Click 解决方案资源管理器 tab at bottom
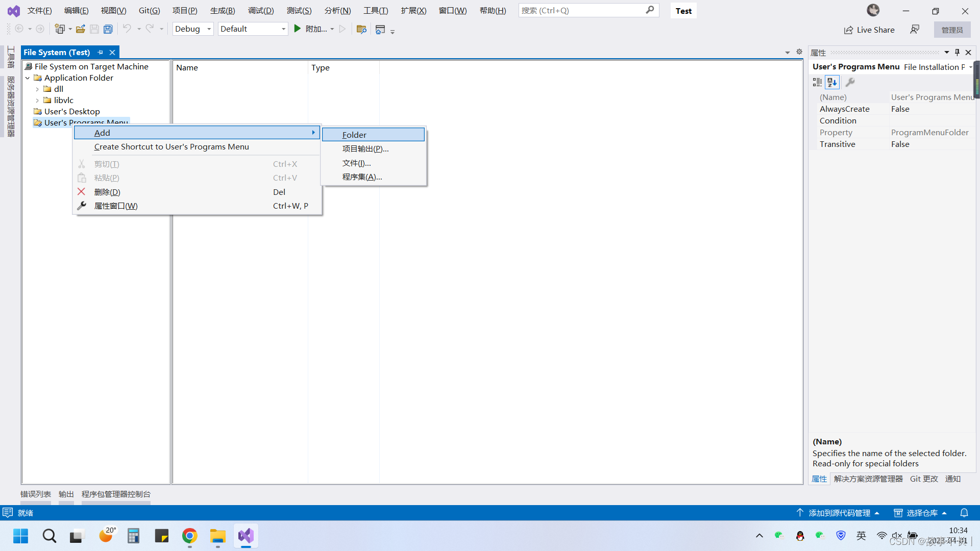Screen dimensions: 980x551 [868, 479]
